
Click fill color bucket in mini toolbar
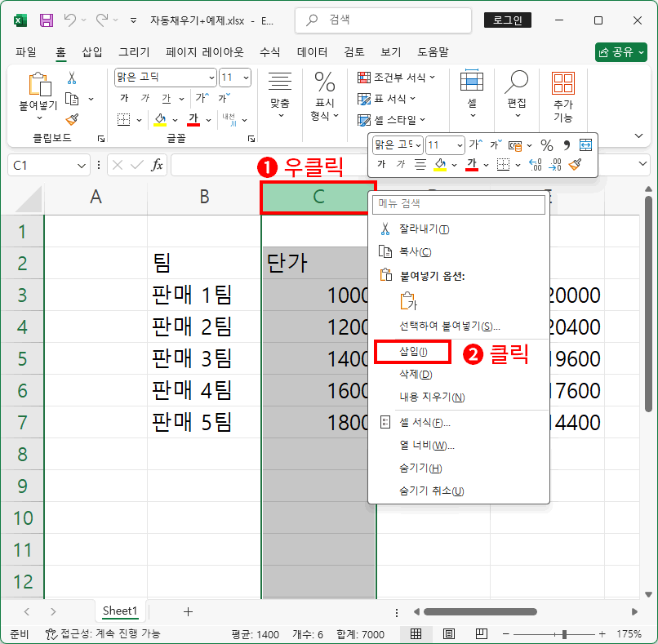pos(440,164)
